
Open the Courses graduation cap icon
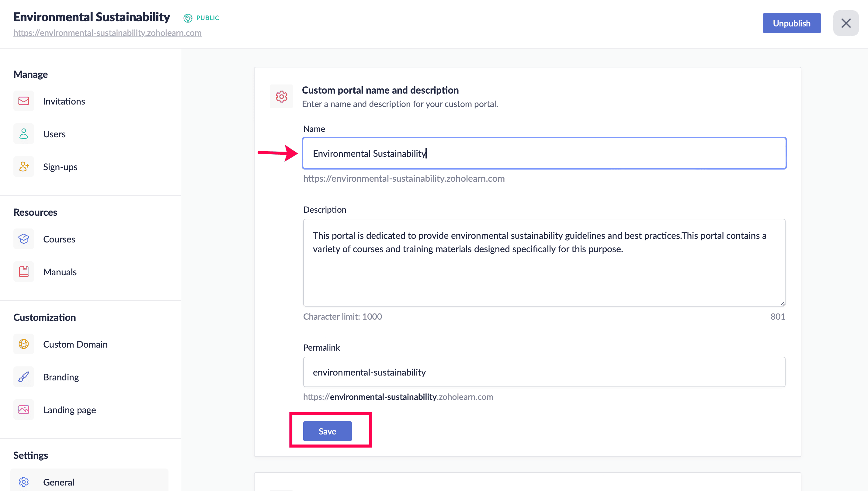click(x=24, y=239)
